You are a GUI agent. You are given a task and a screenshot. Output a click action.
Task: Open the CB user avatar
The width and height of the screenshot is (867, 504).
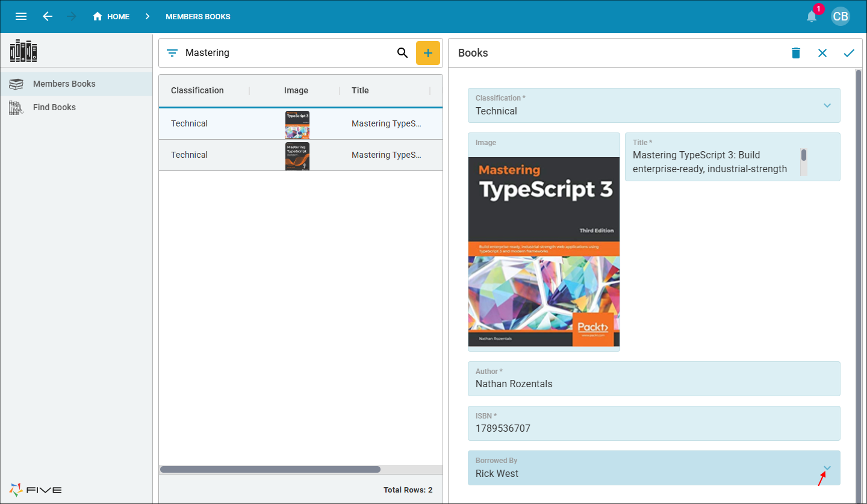pyautogui.click(x=841, y=17)
